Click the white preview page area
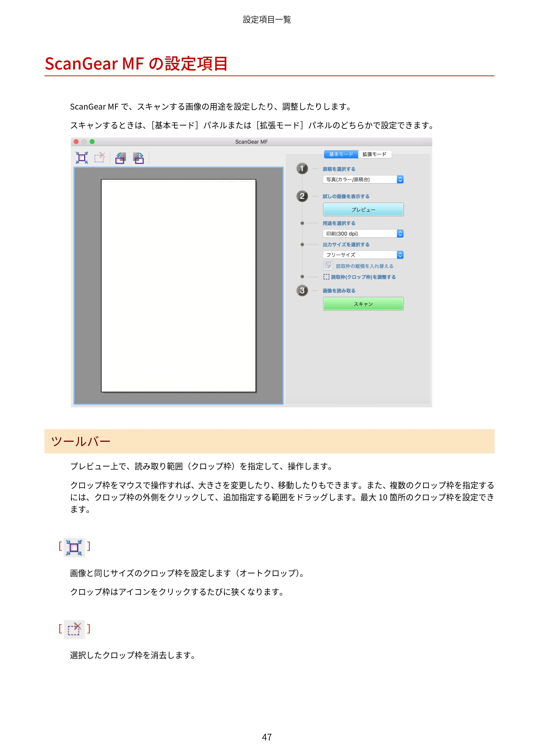Viewport: 534px width, 756px height. 178,286
